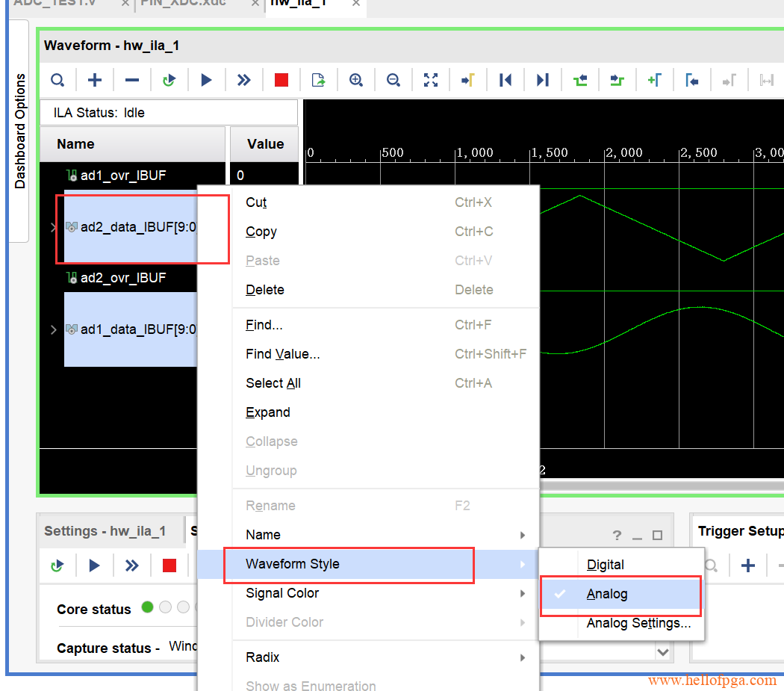Click the Zoom Out magnifier icon
This screenshot has width=784, height=691.
(393, 81)
